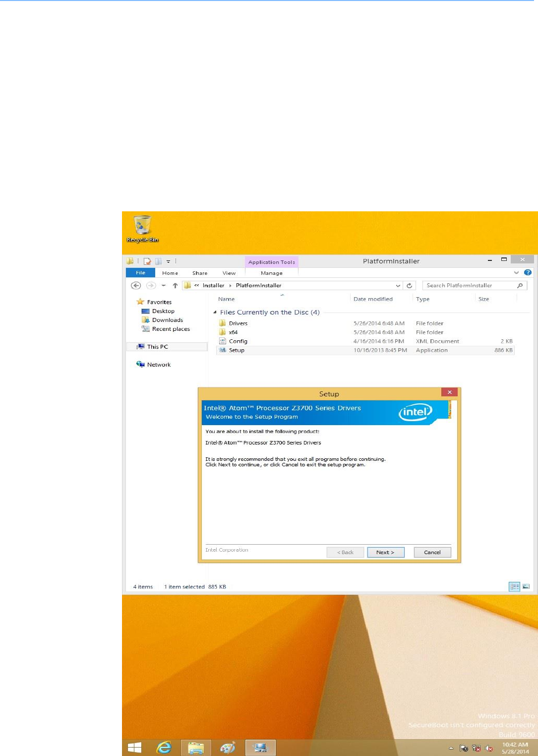This screenshot has width=538, height=756.
Task: Open Recent places in navigation pane
Action: click(x=171, y=329)
